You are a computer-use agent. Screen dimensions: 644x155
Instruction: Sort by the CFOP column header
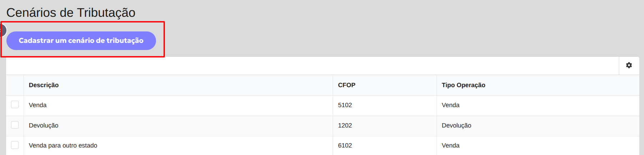[x=347, y=85]
